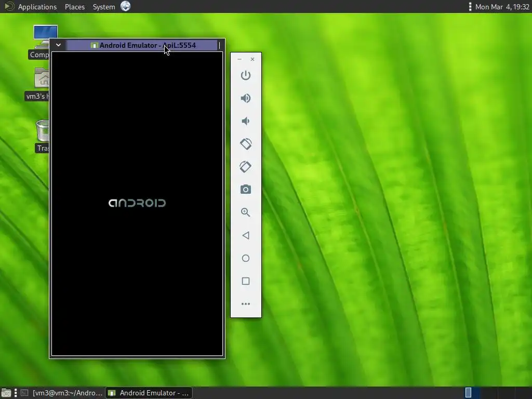Click the Android Emulator window title bar
This screenshot has width=532, height=399.
(142, 45)
